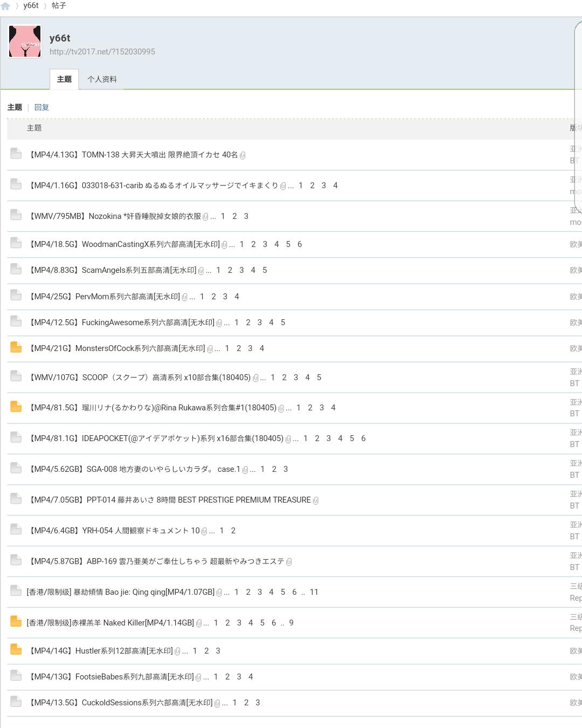Open the MP4/1.14GB Naked Killer thread title

pyautogui.click(x=110, y=623)
